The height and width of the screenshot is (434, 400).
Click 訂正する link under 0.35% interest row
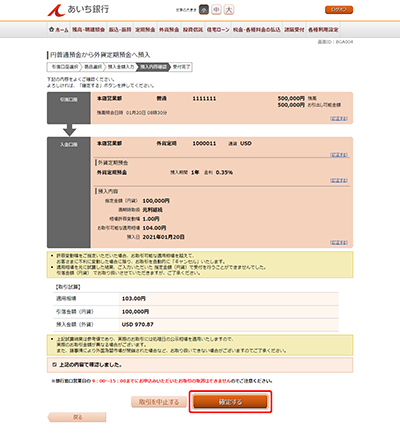(x=339, y=180)
